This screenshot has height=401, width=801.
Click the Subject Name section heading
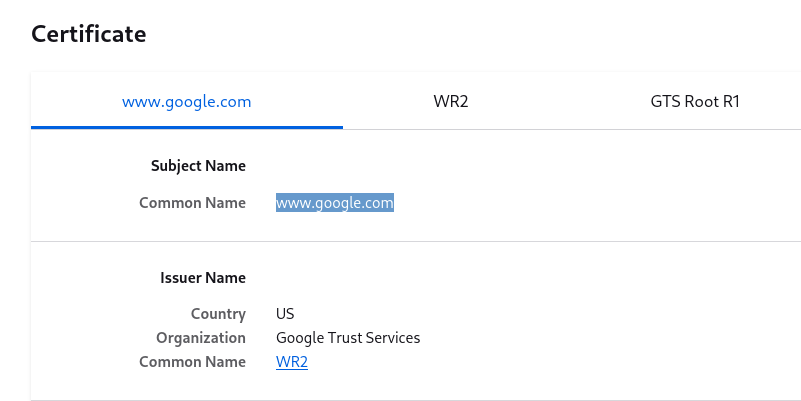198,166
